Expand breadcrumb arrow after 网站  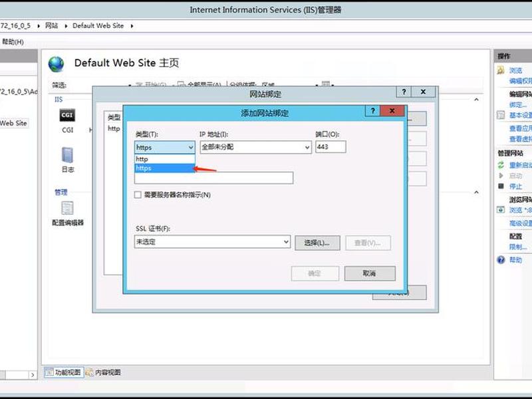(66, 26)
